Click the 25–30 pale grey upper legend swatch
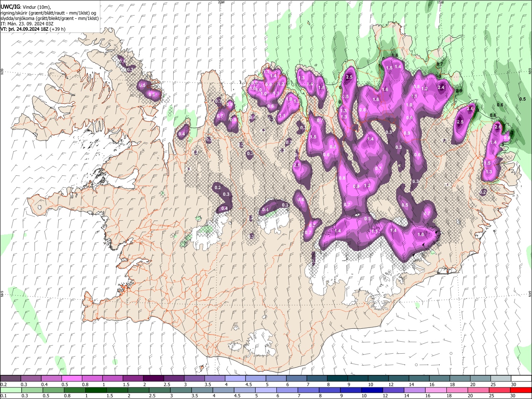Image resolution: width=532 pixels, height=399 pixels. click(500, 379)
